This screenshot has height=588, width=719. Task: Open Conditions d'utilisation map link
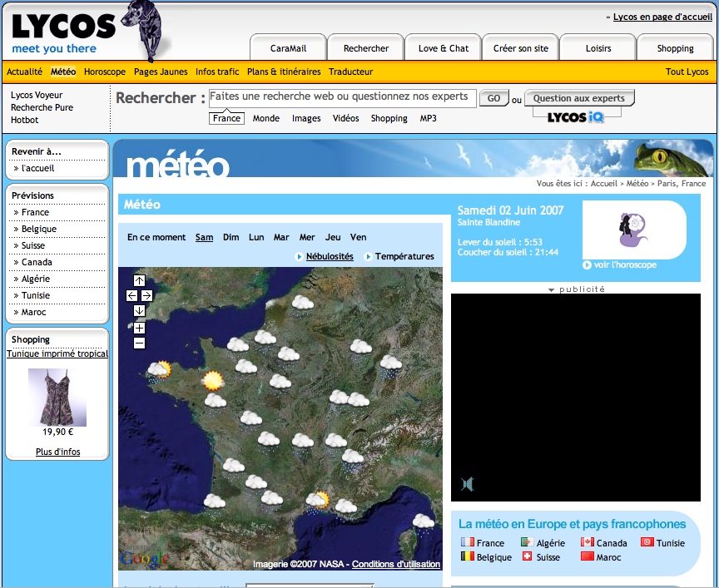coord(396,564)
